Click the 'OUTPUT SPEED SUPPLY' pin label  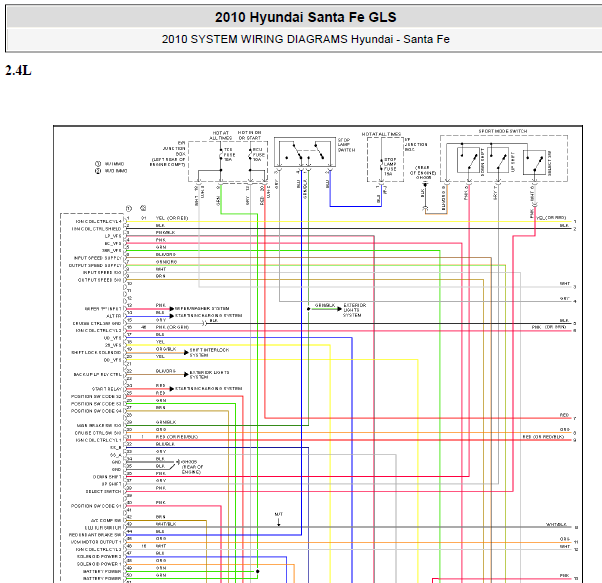coord(95,266)
